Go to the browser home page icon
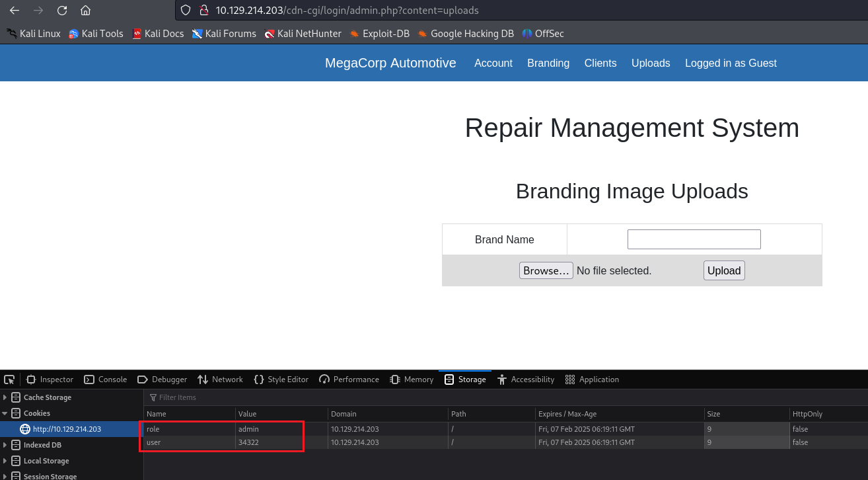This screenshot has height=480, width=868. pos(85,10)
